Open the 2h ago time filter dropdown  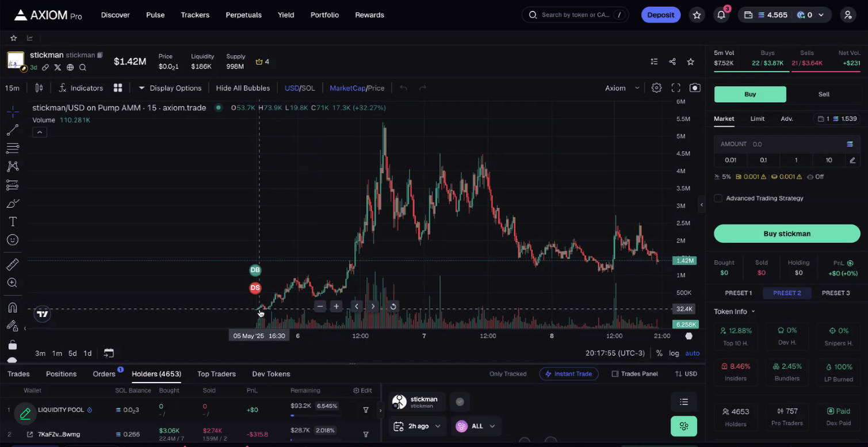418,426
